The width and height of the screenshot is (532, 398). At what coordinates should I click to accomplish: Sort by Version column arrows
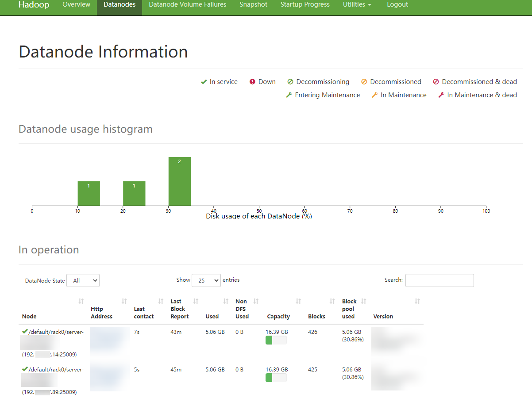point(417,301)
